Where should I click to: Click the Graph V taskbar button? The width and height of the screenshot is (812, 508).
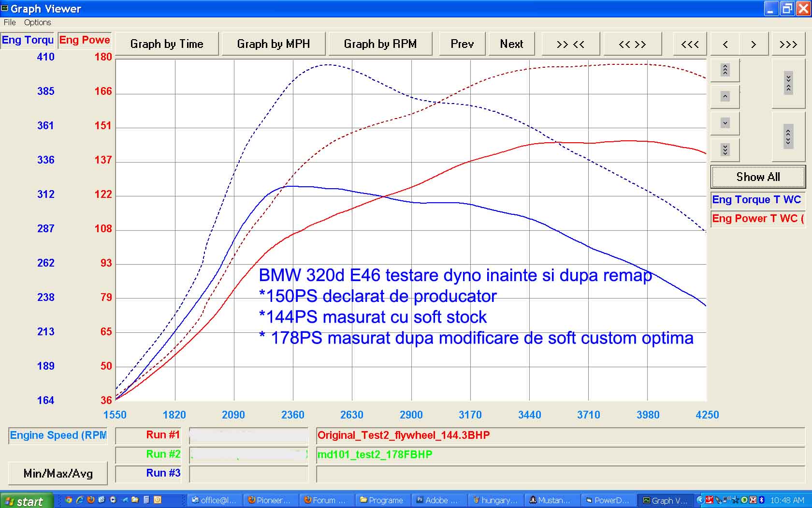665,500
